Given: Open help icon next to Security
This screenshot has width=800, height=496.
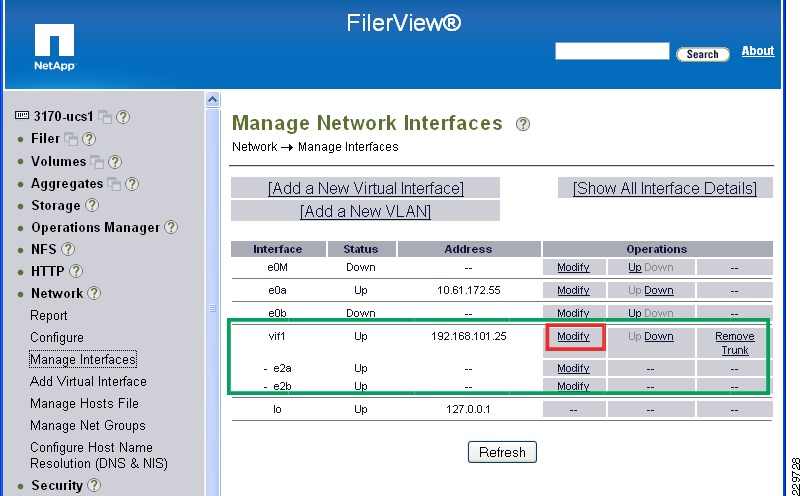Looking at the screenshot, I should 94,485.
